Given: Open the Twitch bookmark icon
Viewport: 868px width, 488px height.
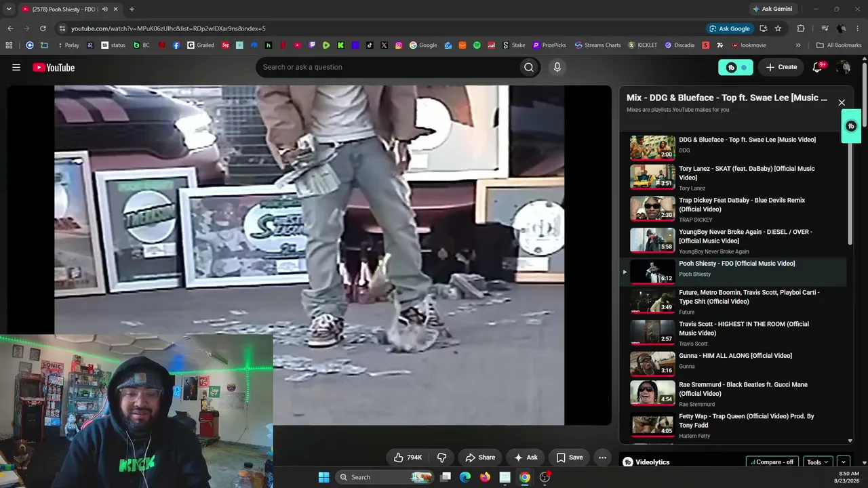Looking at the screenshot, I should click(312, 45).
